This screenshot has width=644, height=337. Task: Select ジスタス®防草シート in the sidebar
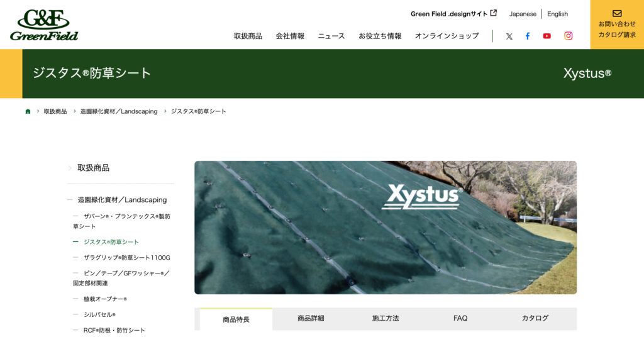111,242
